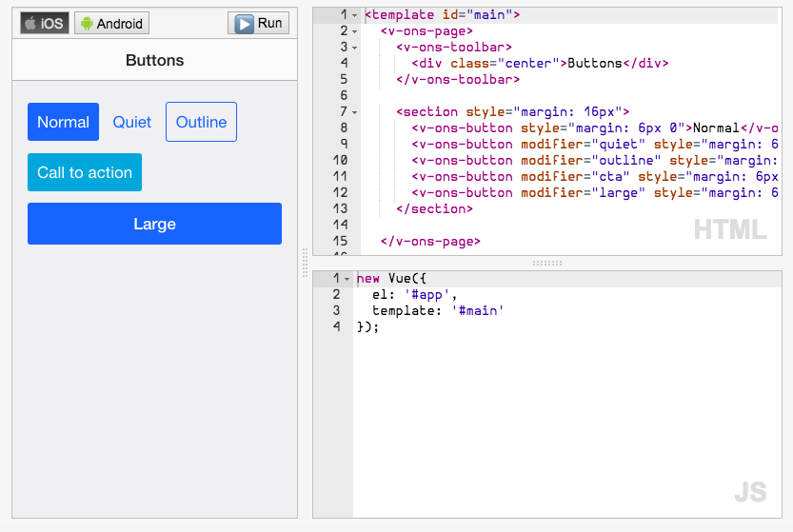Place cursor on closing </v-ons-toolbar> line

click(x=458, y=79)
